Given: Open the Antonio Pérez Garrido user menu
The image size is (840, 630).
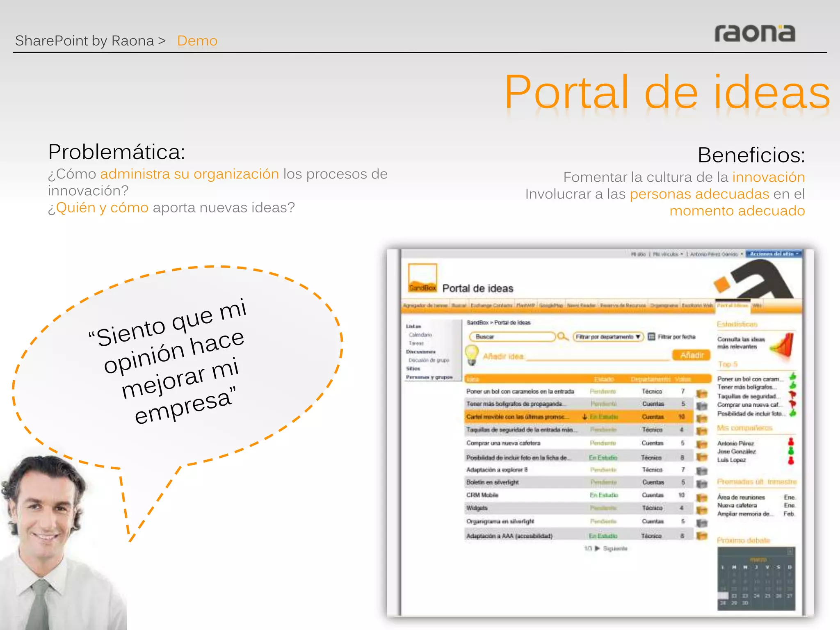Looking at the screenshot, I should pyautogui.click(x=716, y=254).
